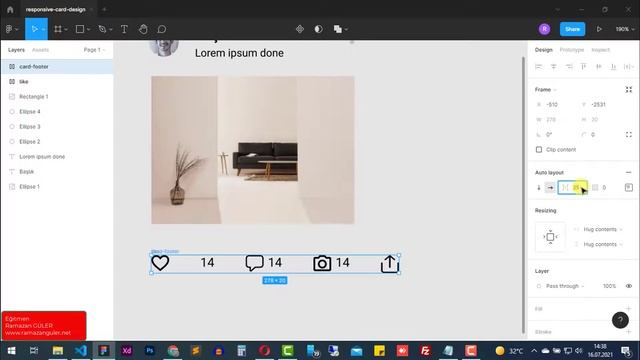Click the Align bottom icon
This screenshot has width=640, height=360.
[x=613, y=67]
